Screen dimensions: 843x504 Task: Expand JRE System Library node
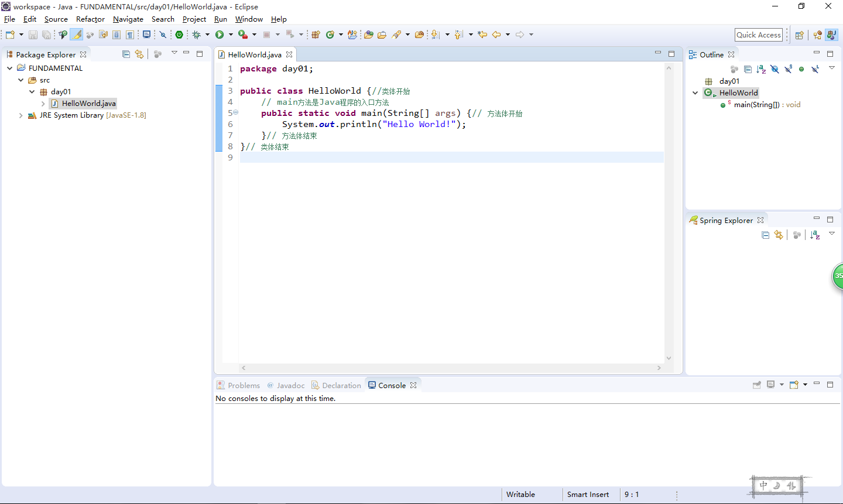21,115
